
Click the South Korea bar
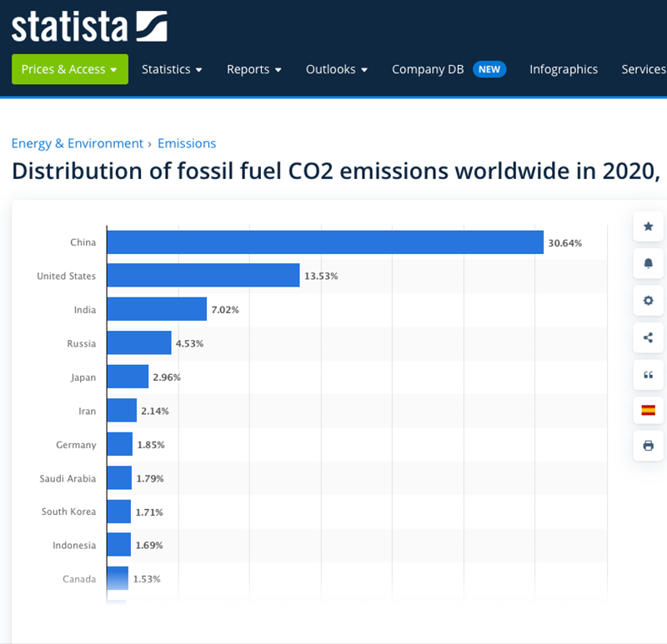coord(118,512)
